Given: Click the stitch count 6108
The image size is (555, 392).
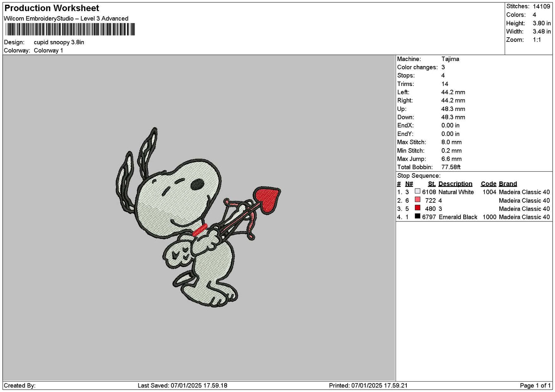Looking at the screenshot, I should point(429,192).
